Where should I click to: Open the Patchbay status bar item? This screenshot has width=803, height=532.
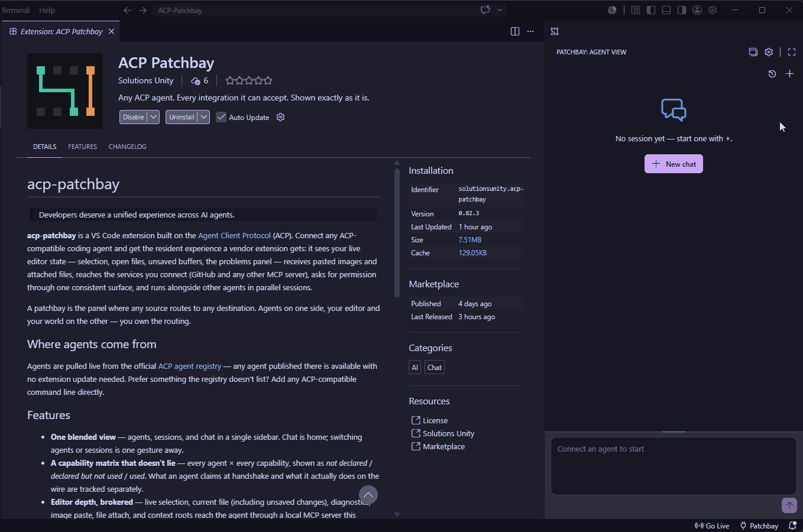pyautogui.click(x=759, y=525)
